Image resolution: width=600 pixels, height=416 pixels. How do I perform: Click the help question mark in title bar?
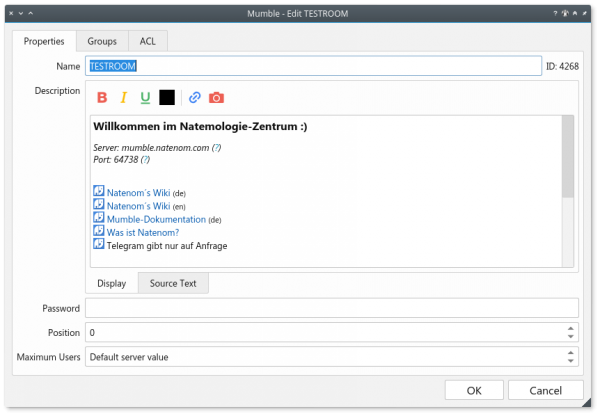coord(555,13)
